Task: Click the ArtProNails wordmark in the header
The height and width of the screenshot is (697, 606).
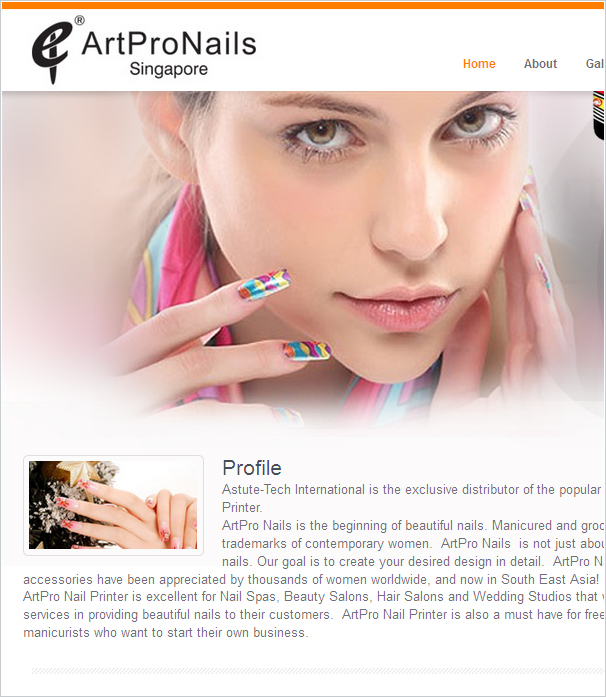Action: 169,44
